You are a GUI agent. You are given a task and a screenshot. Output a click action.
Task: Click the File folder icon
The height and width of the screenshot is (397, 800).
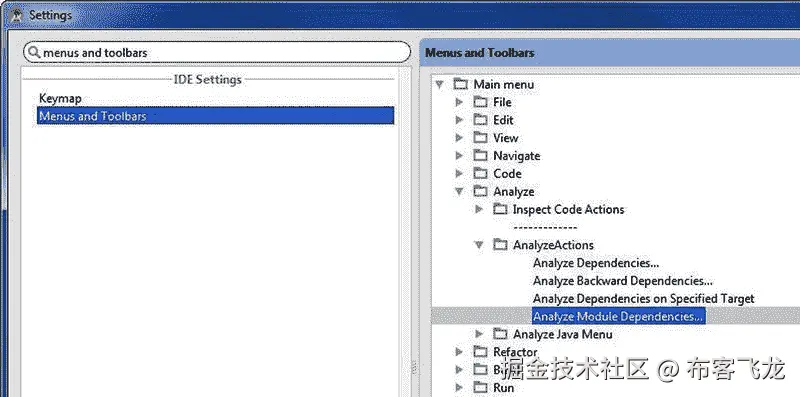(480, 102)
